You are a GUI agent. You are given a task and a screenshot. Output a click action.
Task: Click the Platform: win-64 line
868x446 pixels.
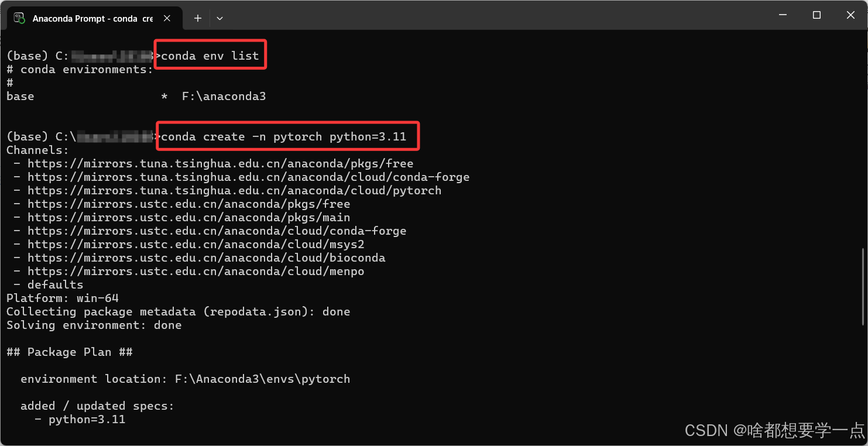tap(61, 298)
